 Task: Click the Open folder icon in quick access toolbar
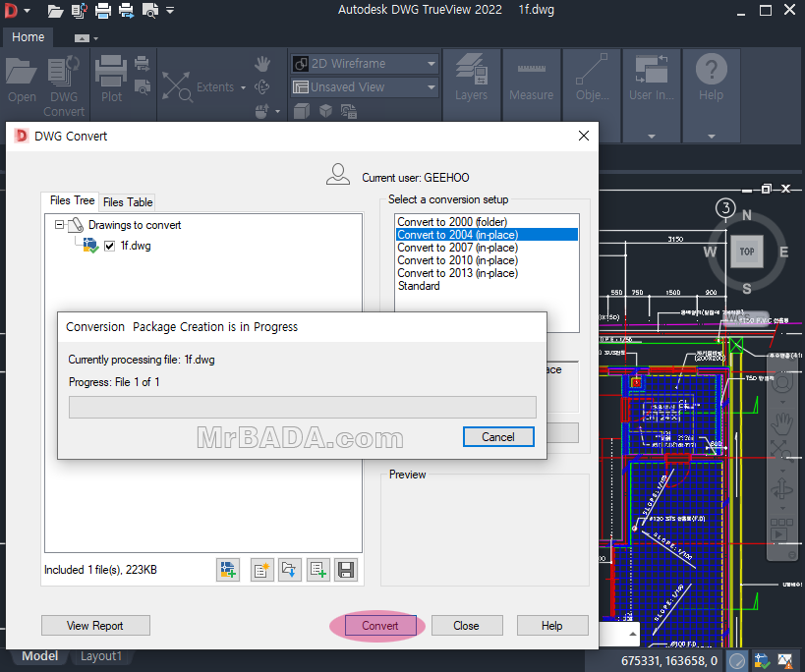click(x=55, y=11)
